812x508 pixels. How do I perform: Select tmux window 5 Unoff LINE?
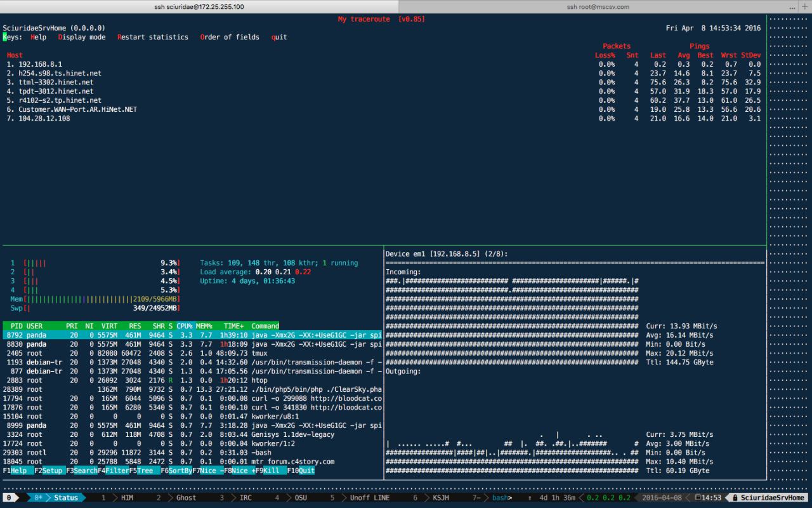tap(360, 498)
